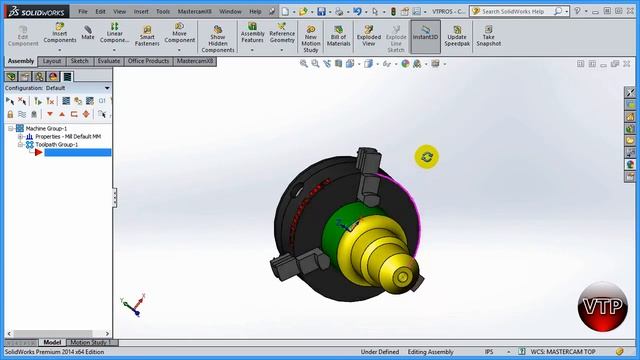Create new document icon

[x=285, y=11]
